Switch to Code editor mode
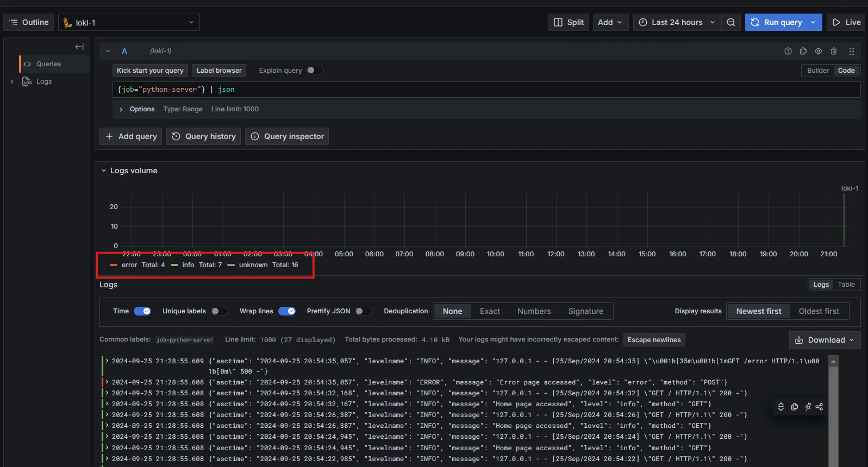This screenshot has width=868, height=467. click(x=846, y=71)
